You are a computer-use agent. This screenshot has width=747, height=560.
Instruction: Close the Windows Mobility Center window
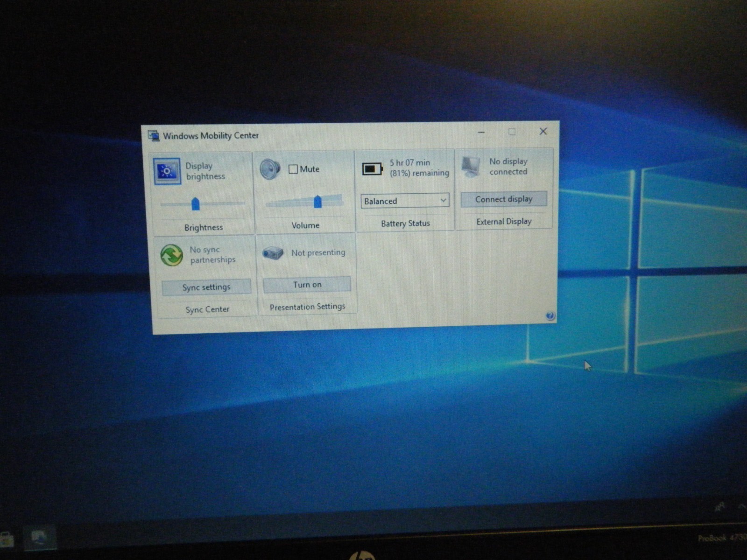(543, 131)
